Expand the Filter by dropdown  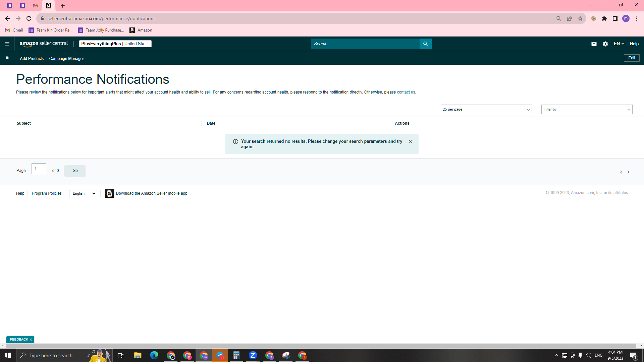587,109
